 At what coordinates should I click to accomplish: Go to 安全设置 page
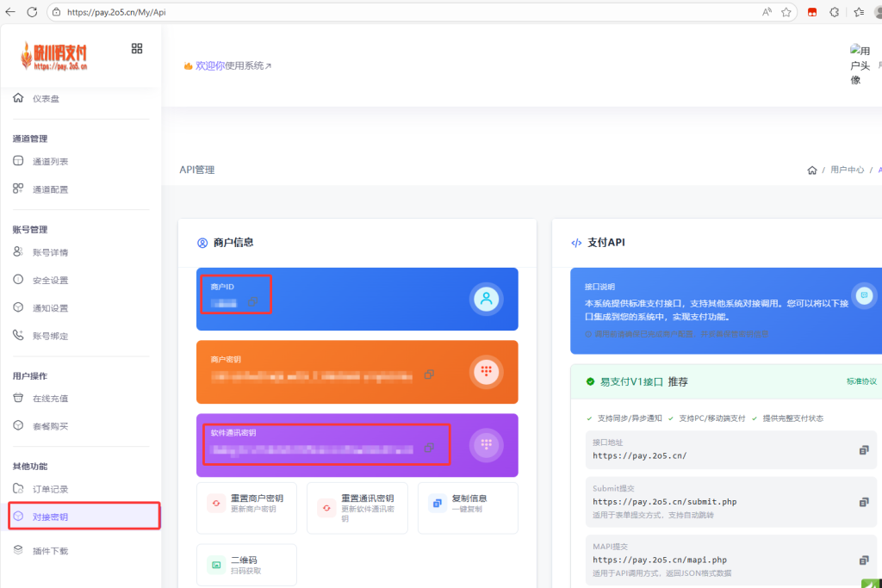pos(50,281)
